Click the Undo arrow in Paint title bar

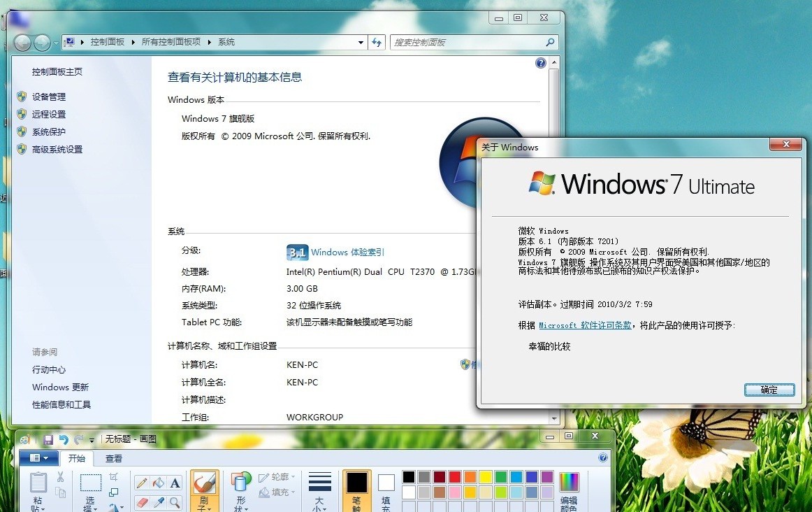tap(63, 440)
